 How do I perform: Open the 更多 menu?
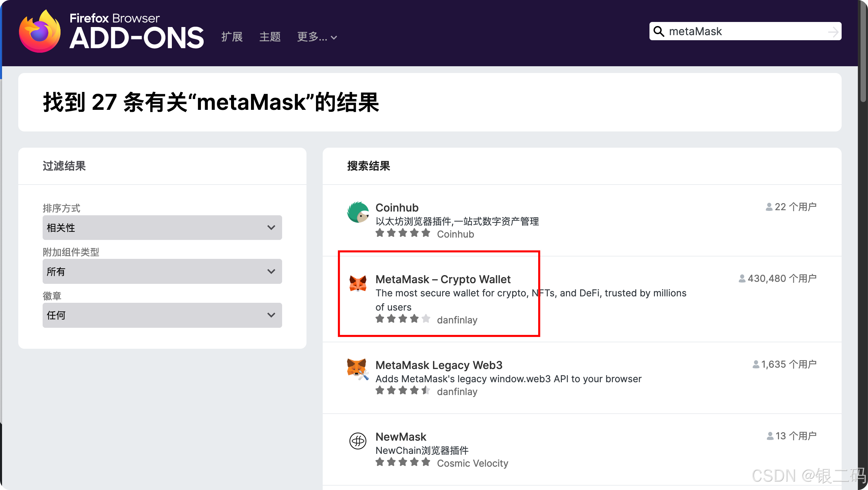point(317,37)
